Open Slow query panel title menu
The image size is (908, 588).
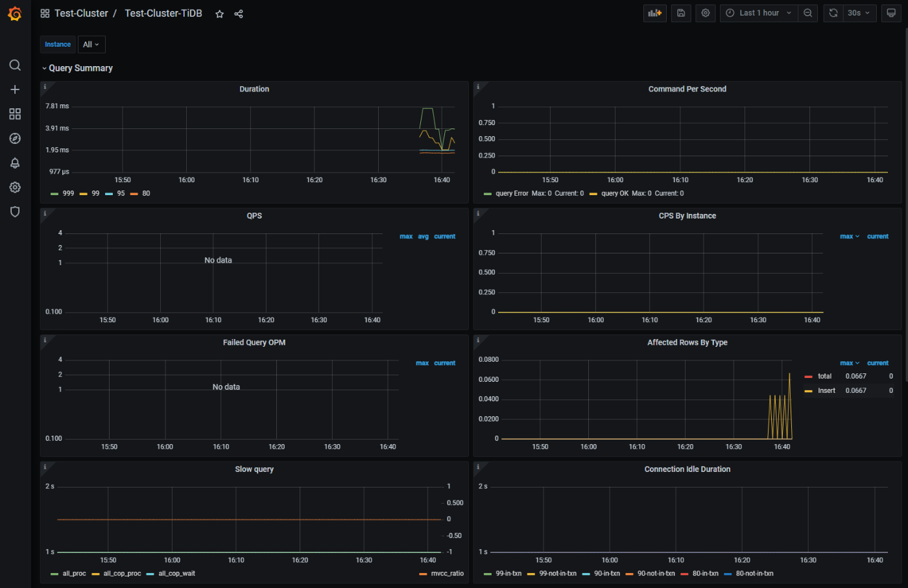pyautogui.click(x=254, y=469)
